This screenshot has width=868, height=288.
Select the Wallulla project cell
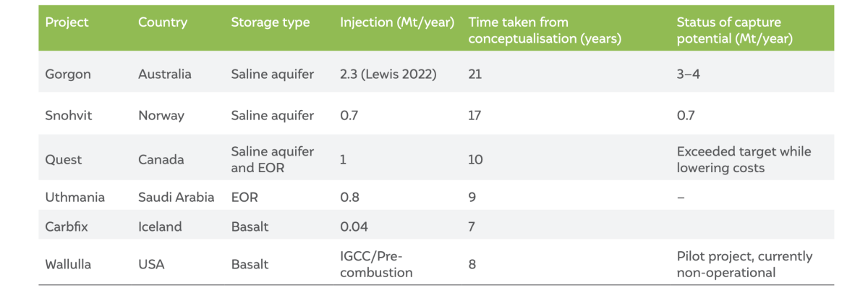click(69, 264)
